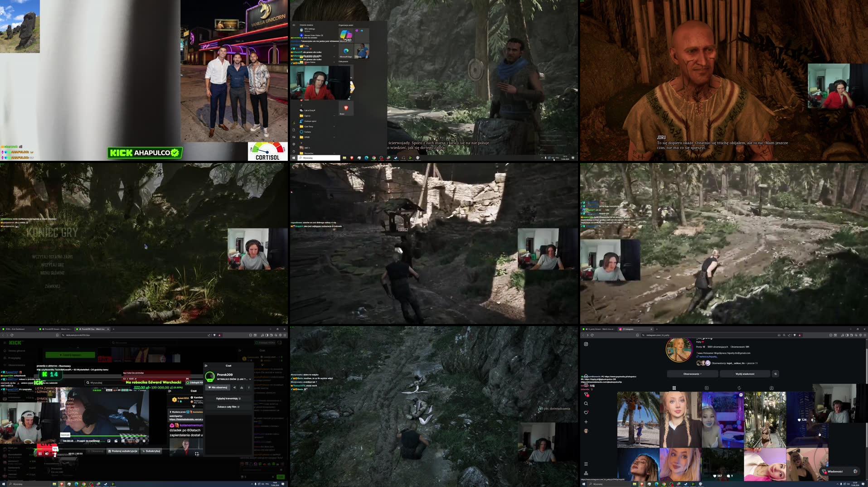Switch to Instagram Reels tab icon

pyautogui.click(x=707, y=388)
